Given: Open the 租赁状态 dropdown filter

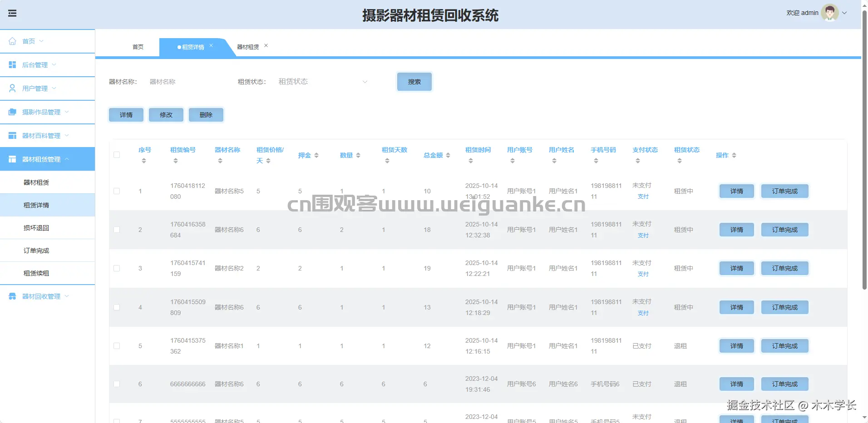Looking at the screenshot, I should (323, 82).
